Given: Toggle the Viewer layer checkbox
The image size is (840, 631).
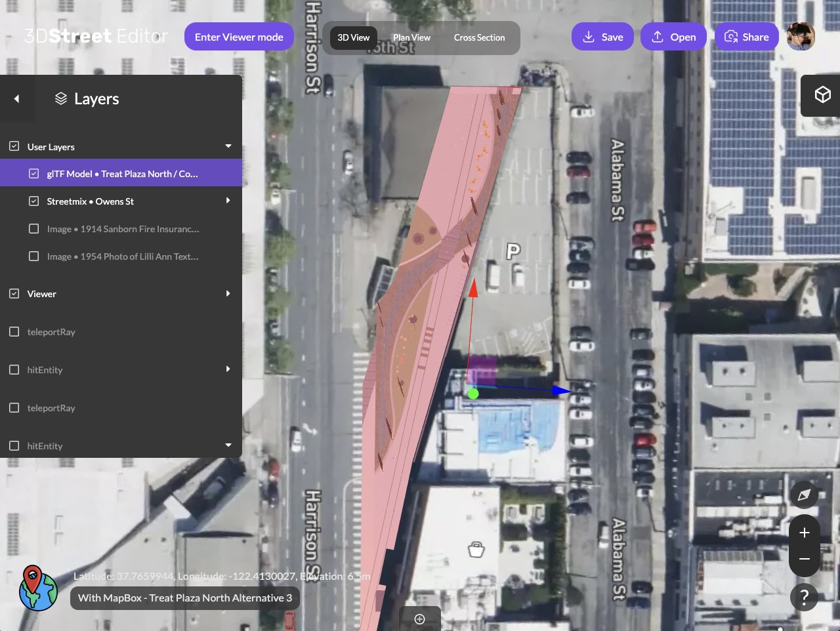Looking at the screenshot, I should (14, 294).
